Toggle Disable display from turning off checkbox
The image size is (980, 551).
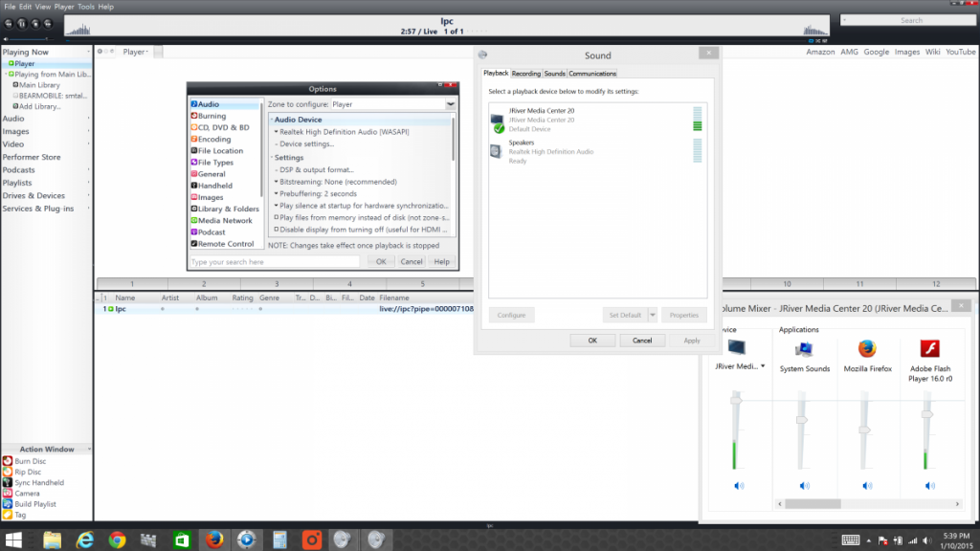click(277, 230)
